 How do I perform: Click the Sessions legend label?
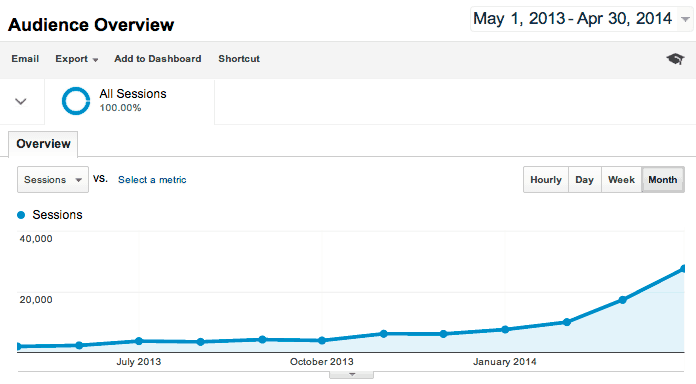click(57, 215)
